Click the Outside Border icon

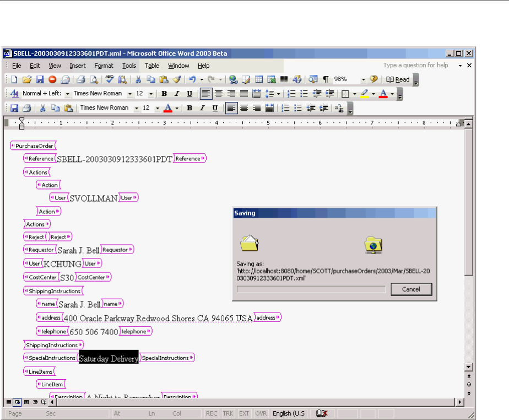[345, 94]
